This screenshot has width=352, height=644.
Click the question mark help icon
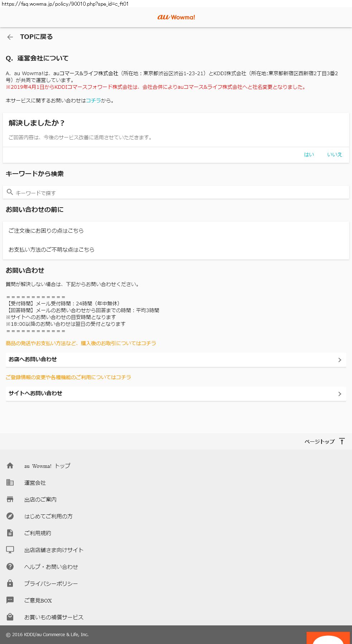tap(10, 566)
